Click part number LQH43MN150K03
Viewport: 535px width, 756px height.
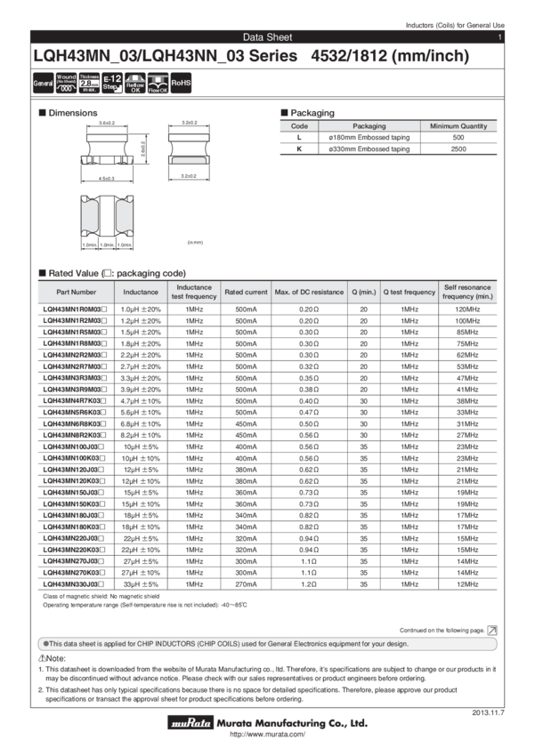(74, 503)
